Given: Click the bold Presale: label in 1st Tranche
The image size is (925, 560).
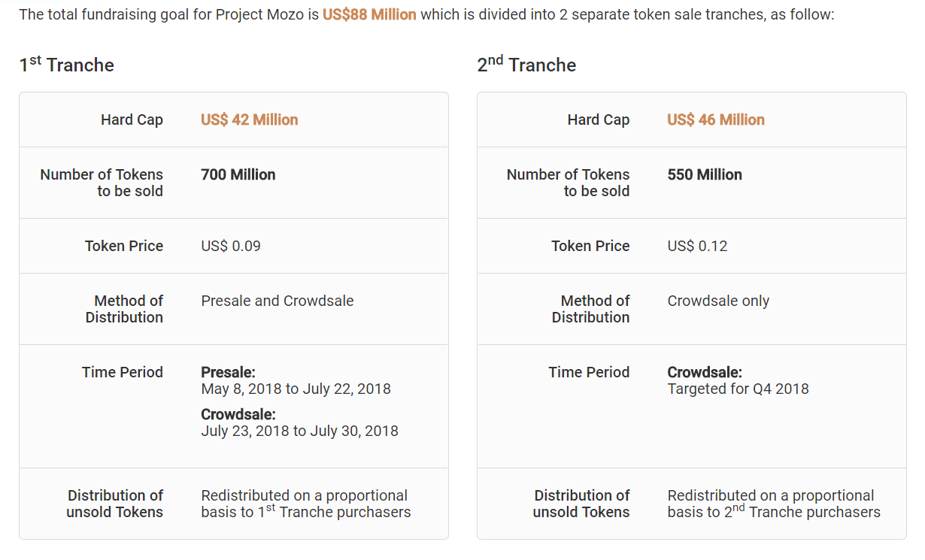Looking at the screenshot, I should 228,372.
